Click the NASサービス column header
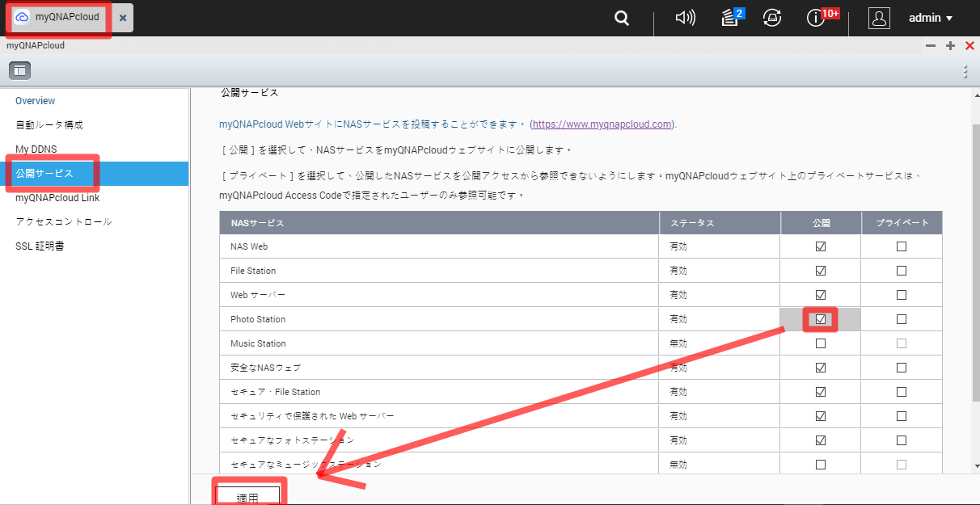980x505 pixels. [x=439, y=222]
